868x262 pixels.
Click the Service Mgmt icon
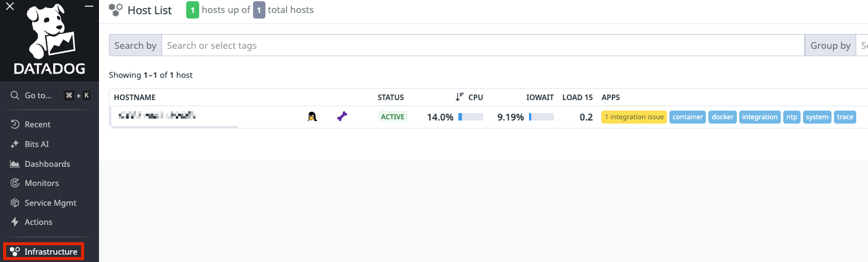click(15, 203)
